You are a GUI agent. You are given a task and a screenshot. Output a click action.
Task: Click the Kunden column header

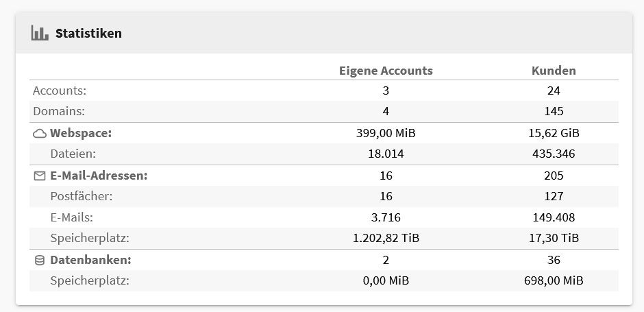pyautogui.click(x=554, y=71)
